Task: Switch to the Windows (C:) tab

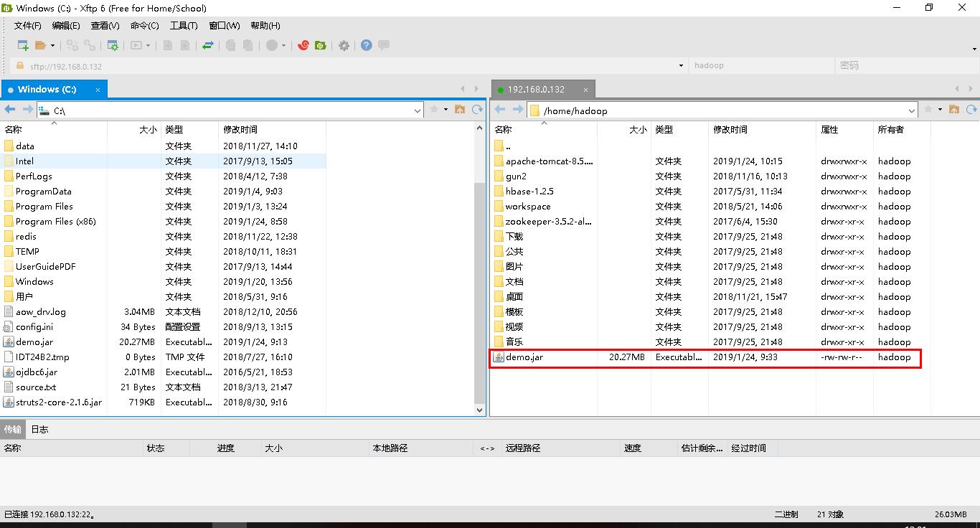Action: point(47,89)
